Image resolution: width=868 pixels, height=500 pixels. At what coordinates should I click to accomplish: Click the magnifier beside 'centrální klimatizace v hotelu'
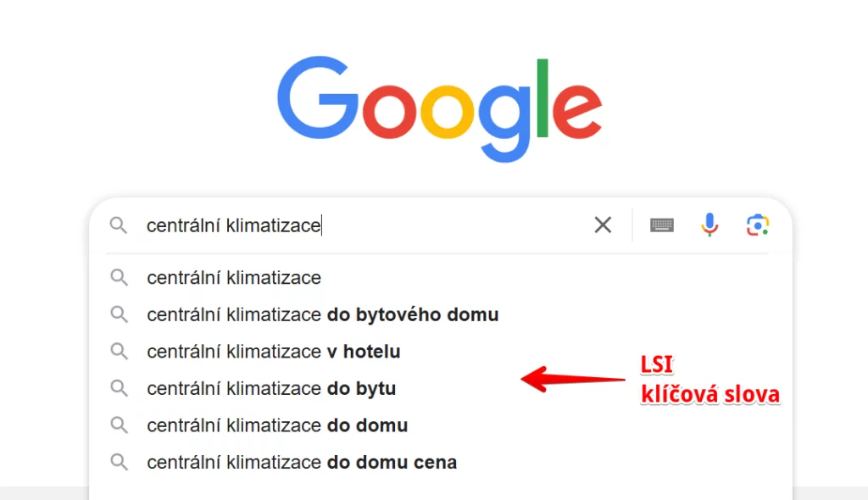pyautogui.click(x=119, y=351)
